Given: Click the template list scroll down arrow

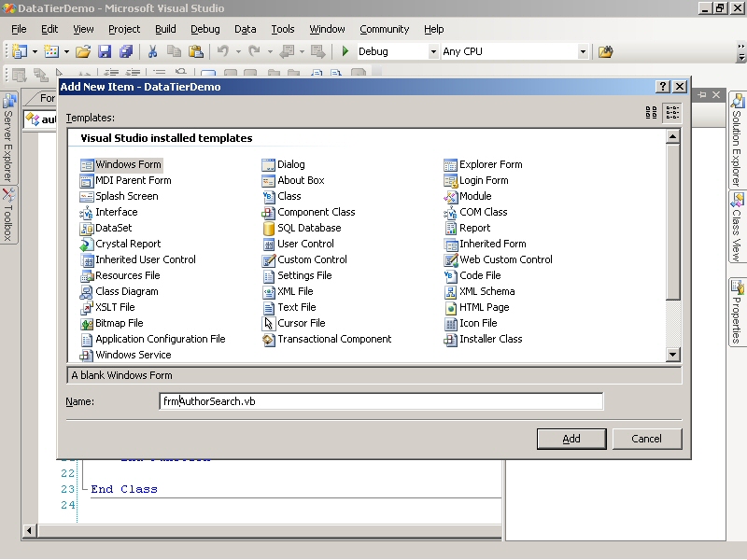Looking at the screenshot, I should point(672,354).
